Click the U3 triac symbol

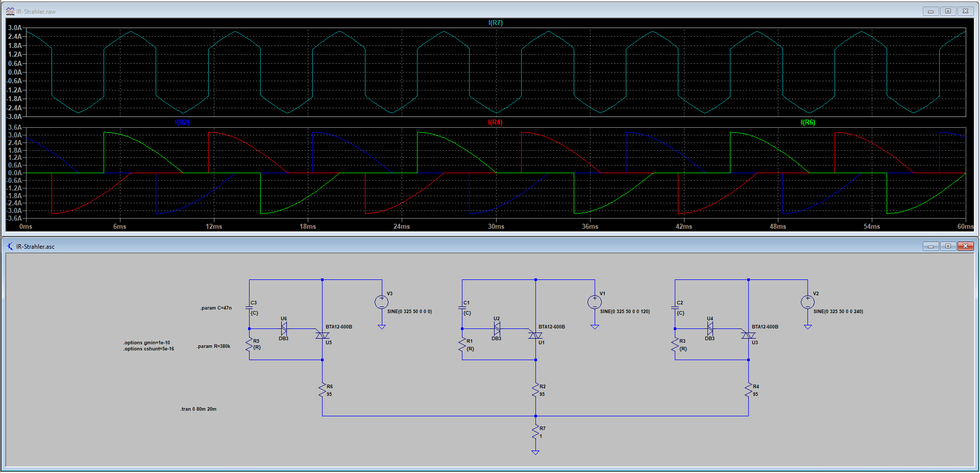pyautogui.click(x=748, y=335)
